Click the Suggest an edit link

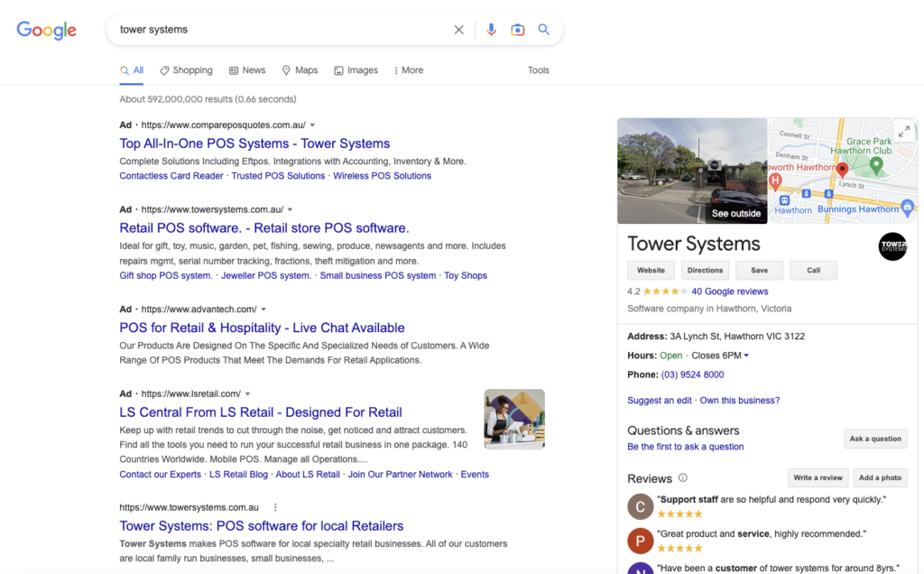pos(660,400)
